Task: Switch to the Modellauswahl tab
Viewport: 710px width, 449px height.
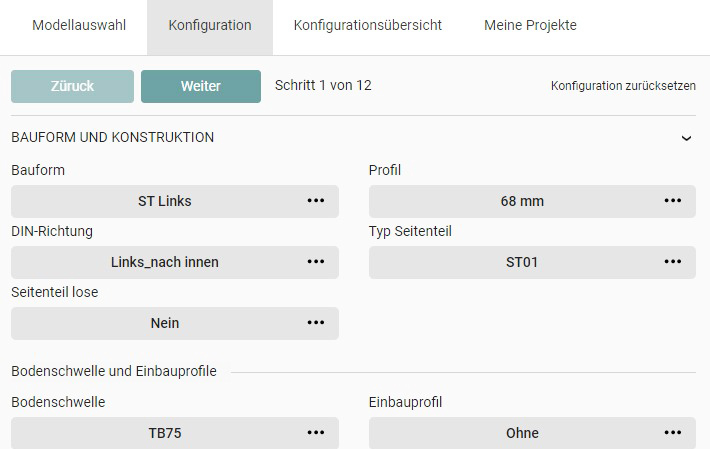Action: click(79, 26)
